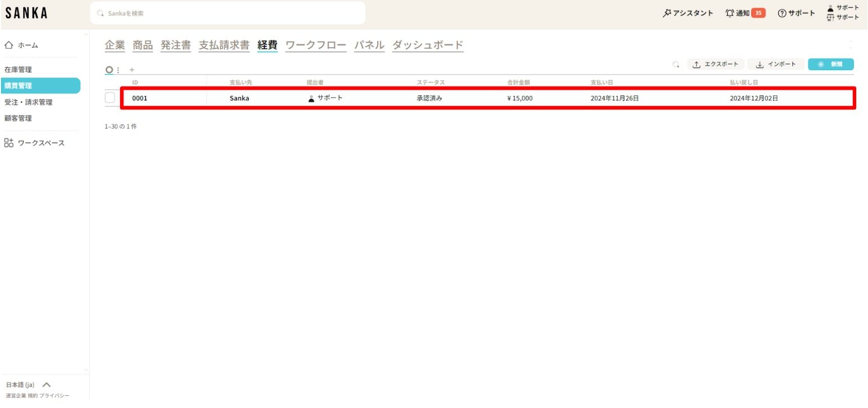Click the 支払い日 column header
Screen dimensions: 868x408
601,82
